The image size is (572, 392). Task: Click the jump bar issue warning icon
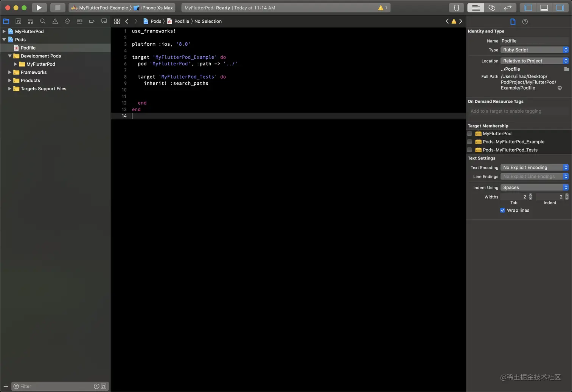(x=454, y=21)
